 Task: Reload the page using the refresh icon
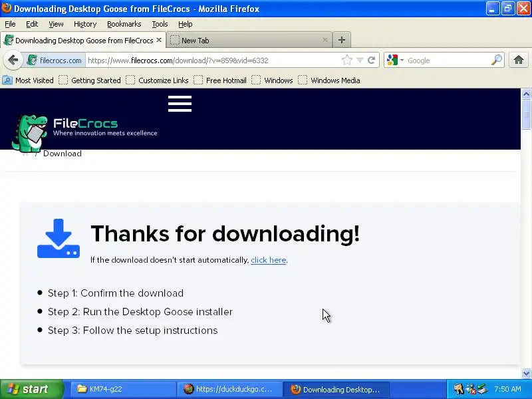coord(372,61)
